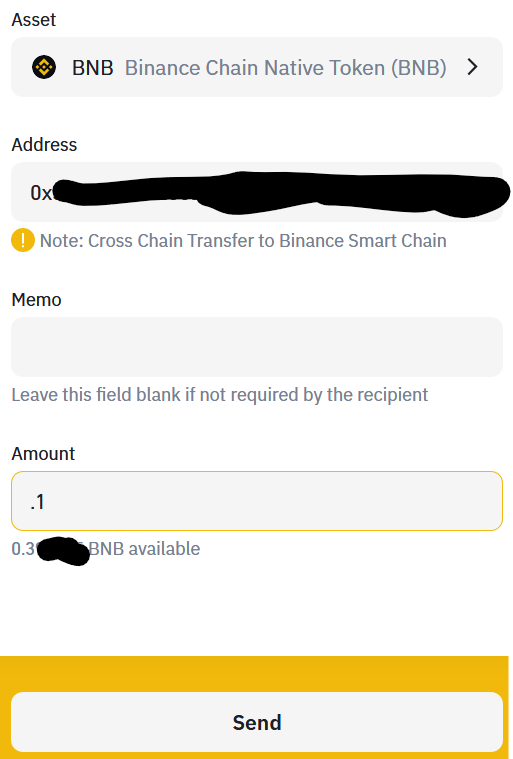Click the Address field label

coord(44,145)
